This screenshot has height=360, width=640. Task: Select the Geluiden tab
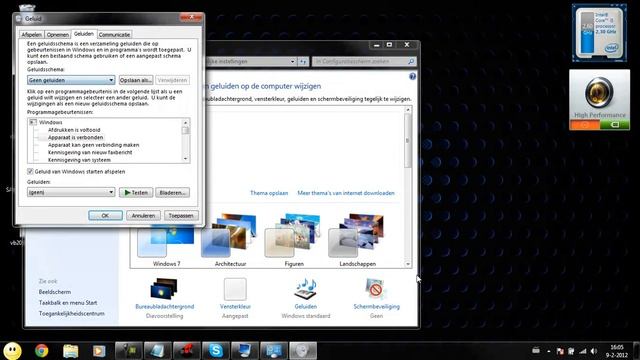84,34
